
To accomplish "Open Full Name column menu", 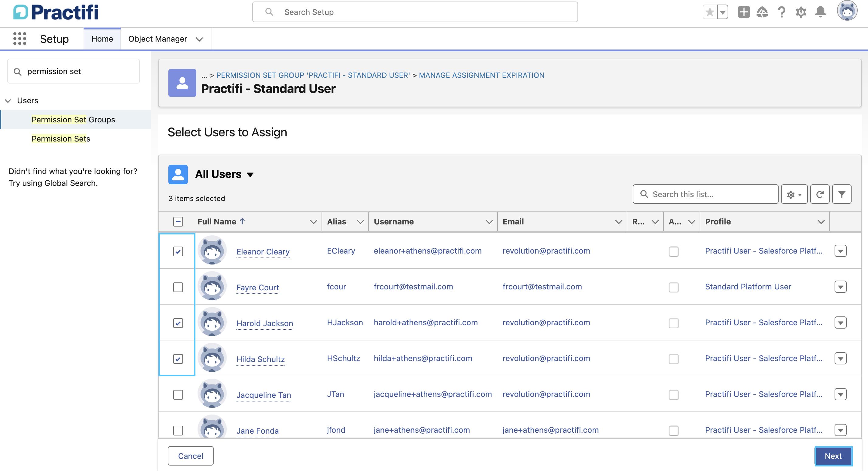I will [313, 222].
